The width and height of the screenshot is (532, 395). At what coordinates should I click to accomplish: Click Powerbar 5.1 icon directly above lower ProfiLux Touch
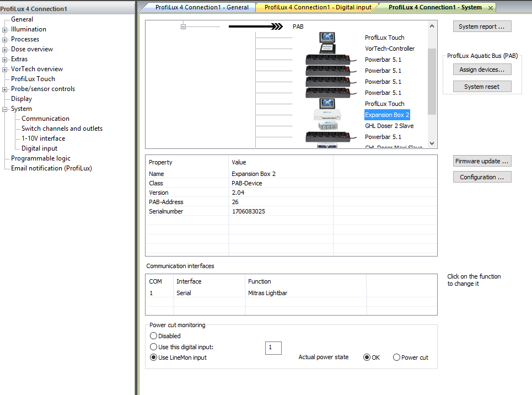[330, 93]
